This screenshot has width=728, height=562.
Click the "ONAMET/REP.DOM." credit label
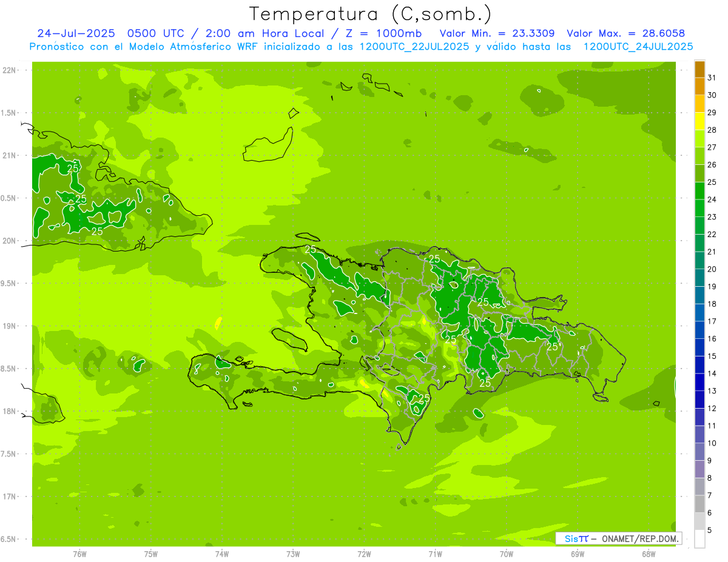pyautogui.click(x=640, y=538)
